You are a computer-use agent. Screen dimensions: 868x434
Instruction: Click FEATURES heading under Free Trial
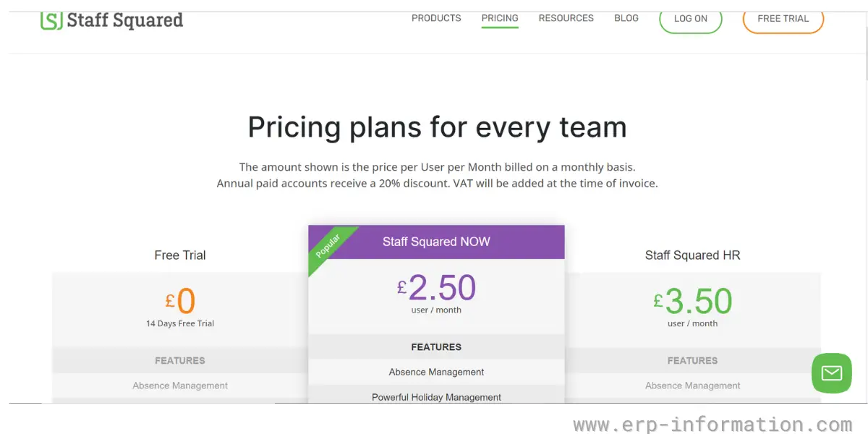[180, 360]
